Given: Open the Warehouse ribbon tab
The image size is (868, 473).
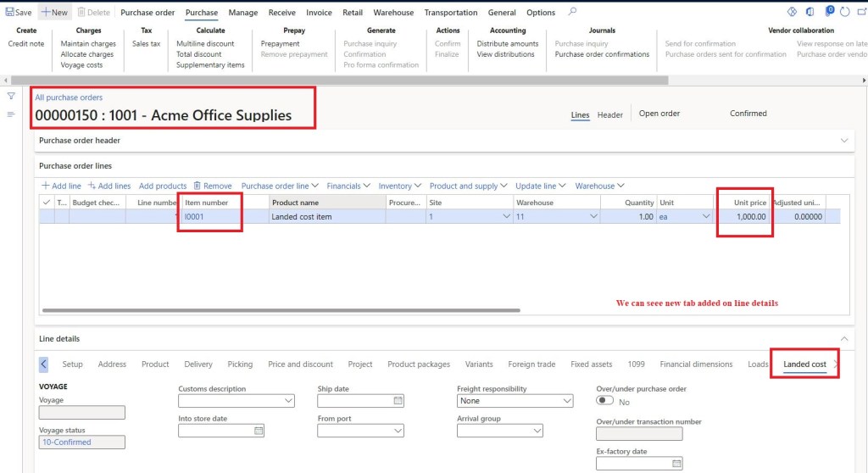Looking at the screenshot, I should tap(393, 13).
